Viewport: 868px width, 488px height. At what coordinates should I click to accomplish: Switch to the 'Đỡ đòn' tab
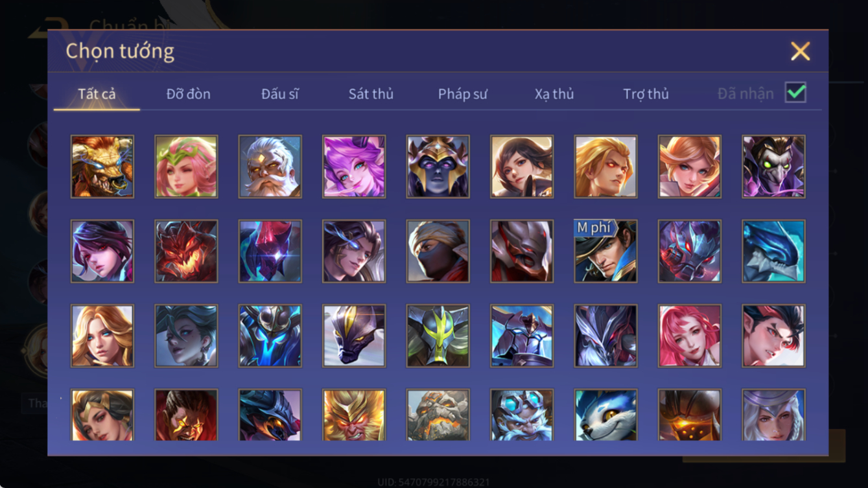click(x=188, y=94)
